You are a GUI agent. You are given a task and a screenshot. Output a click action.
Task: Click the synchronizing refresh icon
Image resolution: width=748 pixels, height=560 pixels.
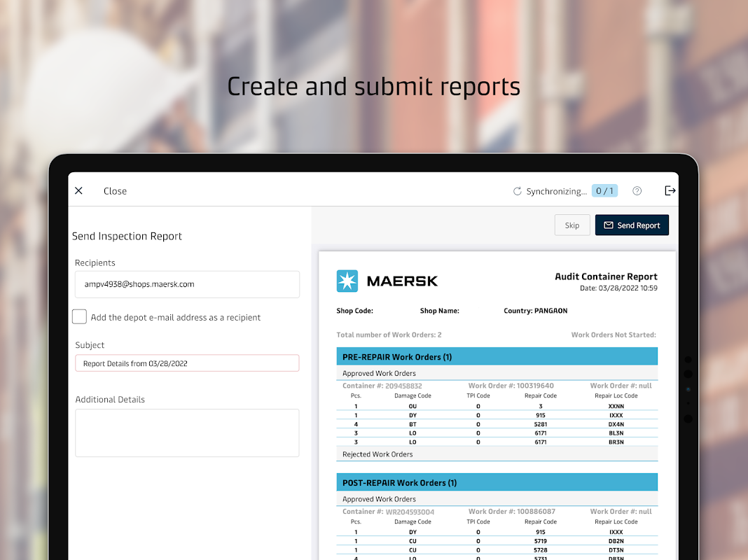(x=517, y=191)
